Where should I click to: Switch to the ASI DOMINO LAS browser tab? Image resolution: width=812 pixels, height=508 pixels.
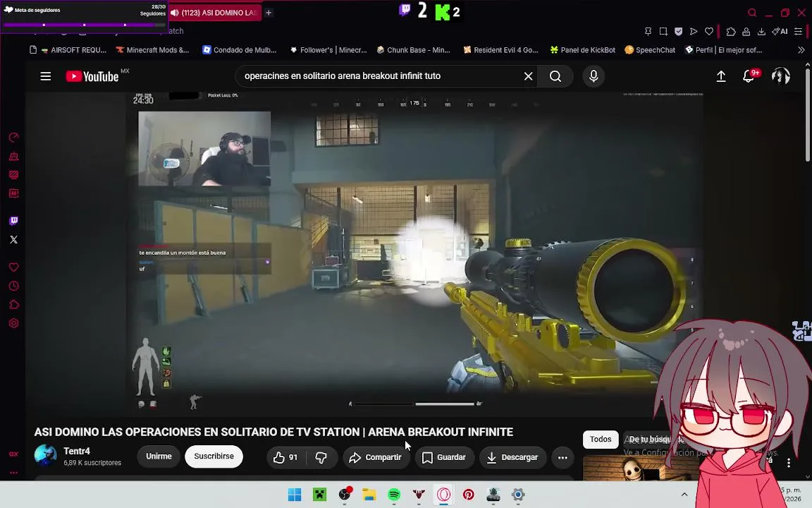pyautogui.click(x=215, y=13)
